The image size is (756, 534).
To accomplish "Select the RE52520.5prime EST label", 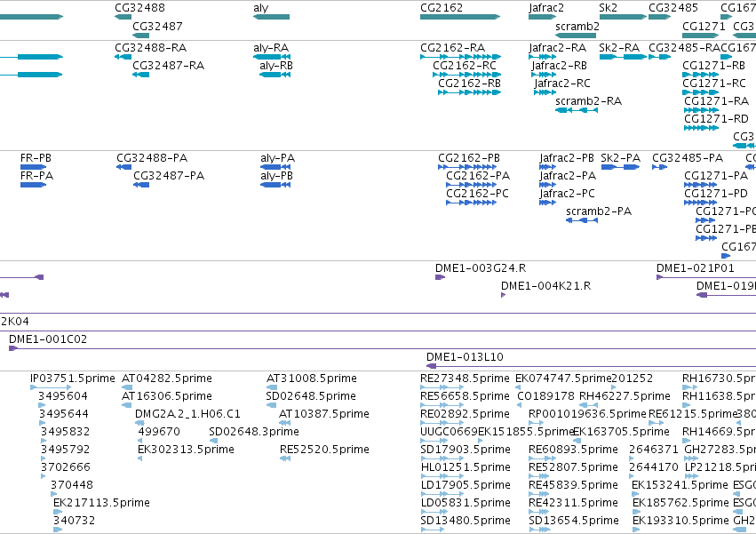I will coord(324,449).
